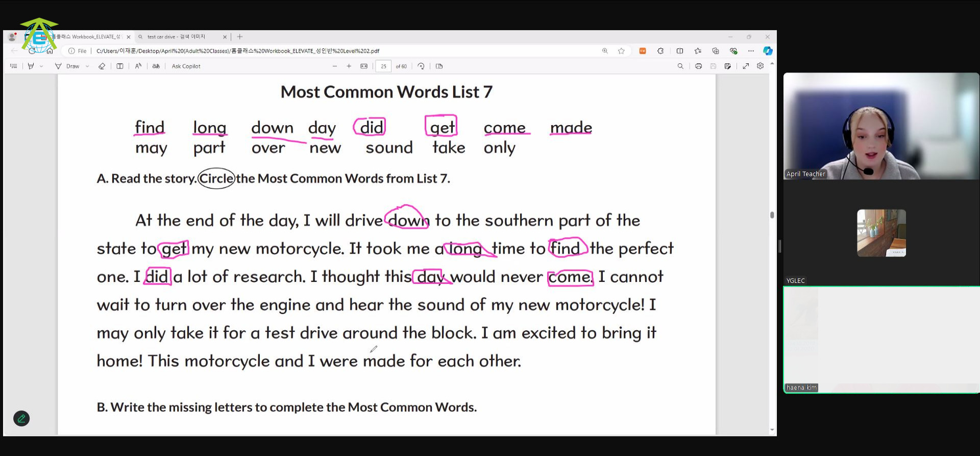Add this page to favorites with star
Viewport: 980px width, 456px height.
(621, 51)
